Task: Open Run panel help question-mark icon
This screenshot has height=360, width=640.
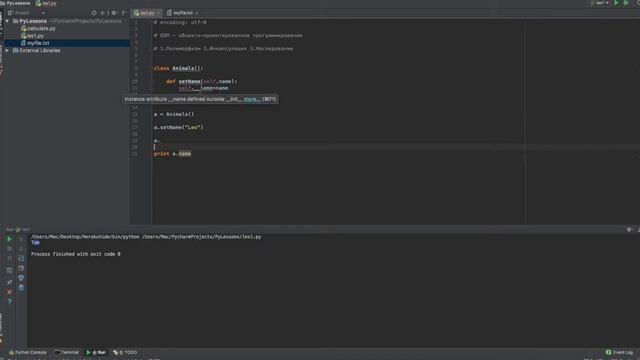Action: (x=9, y=302)
